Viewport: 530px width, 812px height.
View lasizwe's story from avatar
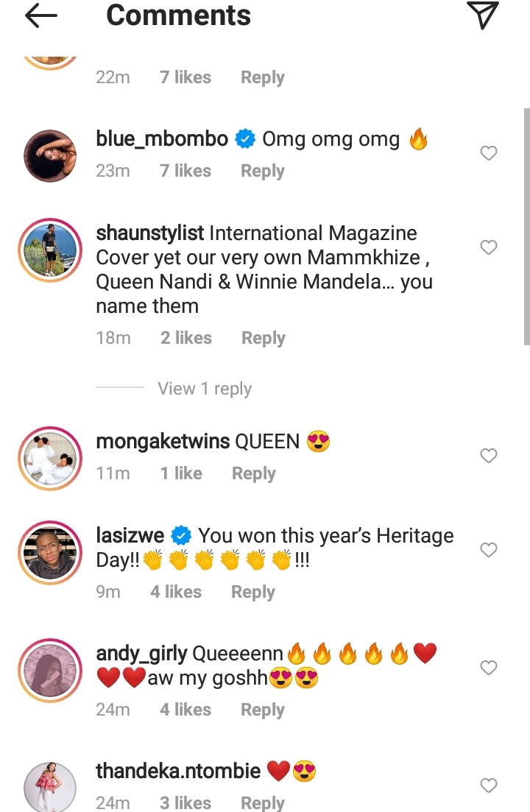tap(50, 553)
